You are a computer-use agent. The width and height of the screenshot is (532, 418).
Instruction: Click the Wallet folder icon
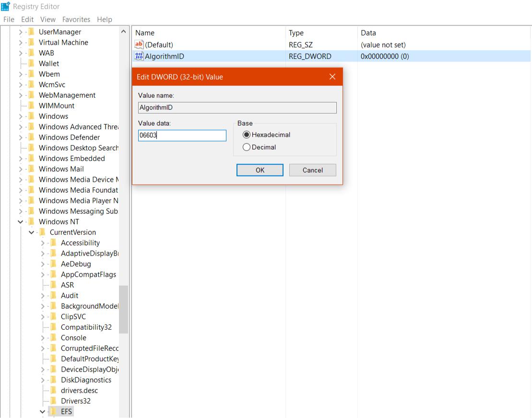pos(32,63)
